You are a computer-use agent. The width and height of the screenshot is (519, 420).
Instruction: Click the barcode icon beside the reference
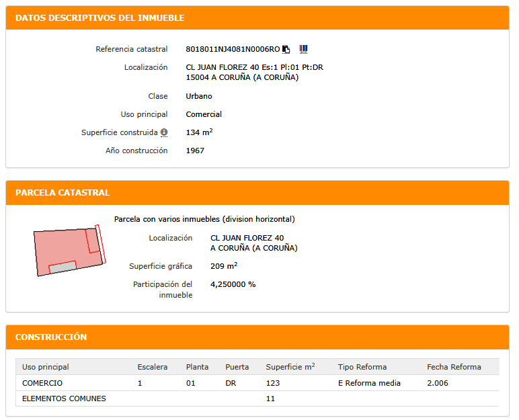point(303,49)
